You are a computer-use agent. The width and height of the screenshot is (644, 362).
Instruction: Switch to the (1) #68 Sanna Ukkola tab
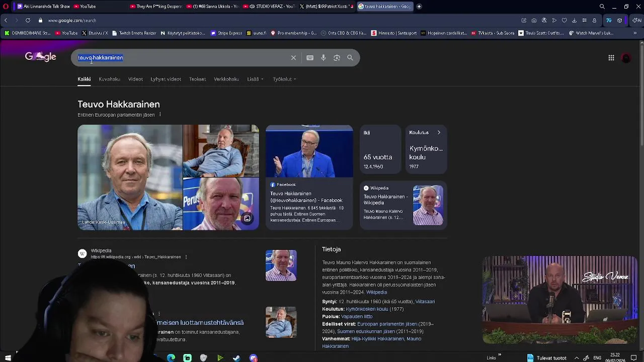click(x=212, y=7)
